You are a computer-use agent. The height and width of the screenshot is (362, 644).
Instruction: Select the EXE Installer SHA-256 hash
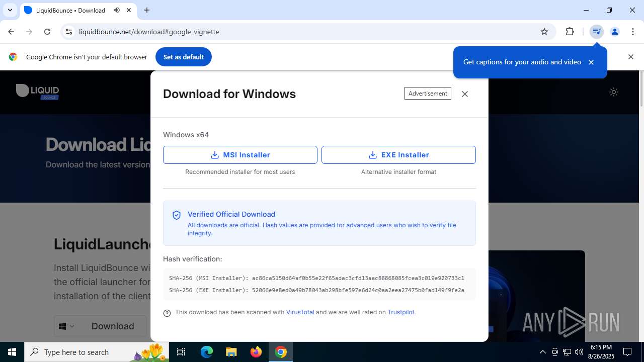358,290
